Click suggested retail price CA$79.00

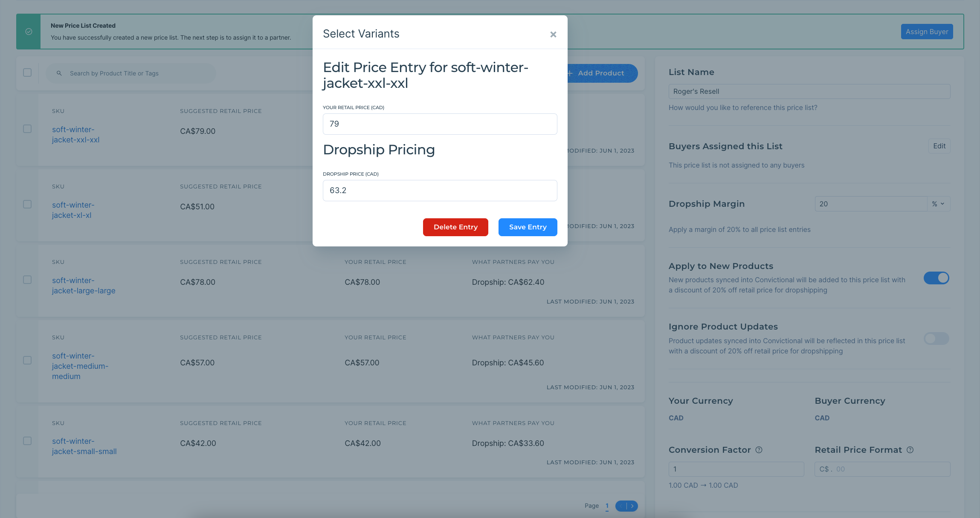197,131
